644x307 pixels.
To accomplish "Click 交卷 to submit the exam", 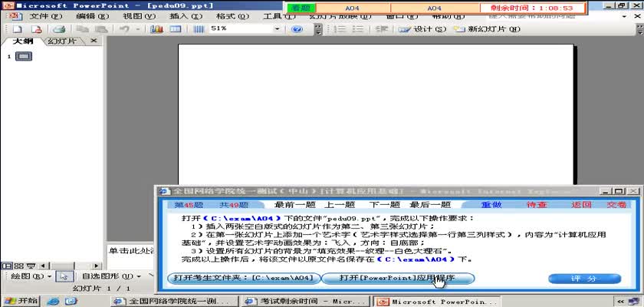I will [x=616, y=205].
